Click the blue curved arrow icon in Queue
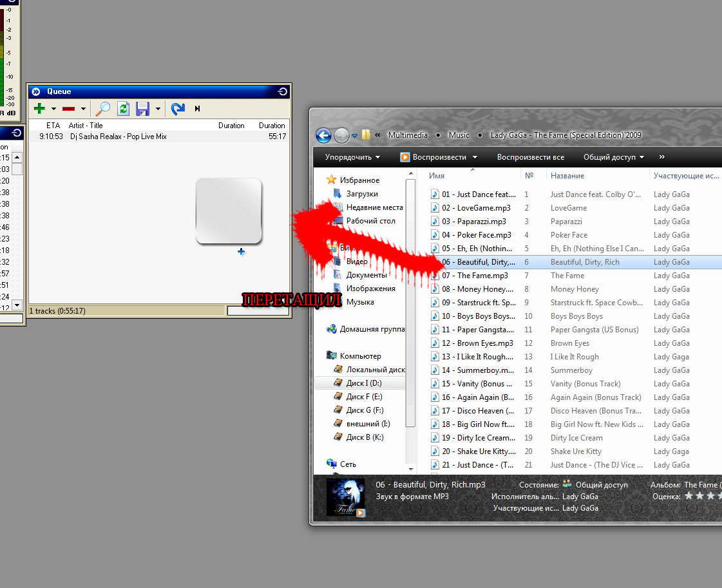Screen dimensions: 722x588 pyautogui.click(x=178, y=109)
